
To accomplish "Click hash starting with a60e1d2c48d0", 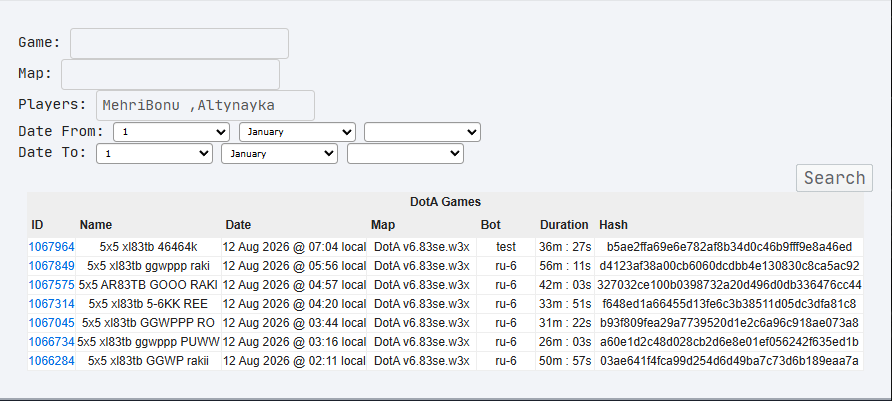I will point(729,342).
